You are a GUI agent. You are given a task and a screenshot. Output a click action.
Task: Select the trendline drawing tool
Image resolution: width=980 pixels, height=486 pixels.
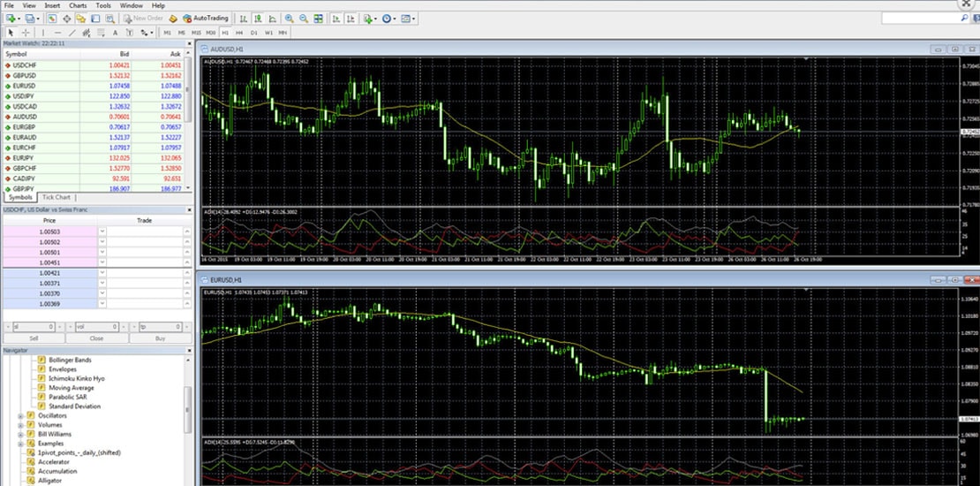pos(72,33)
